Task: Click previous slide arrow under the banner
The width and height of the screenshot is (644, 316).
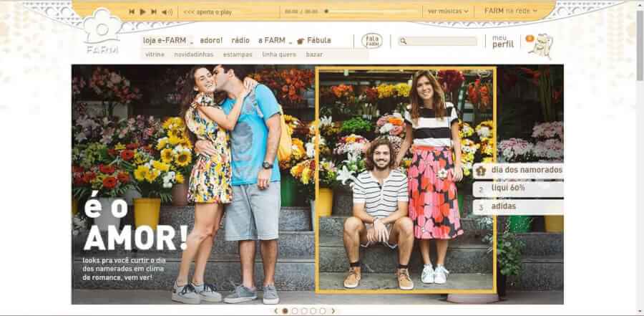Action: click(276, 311)
